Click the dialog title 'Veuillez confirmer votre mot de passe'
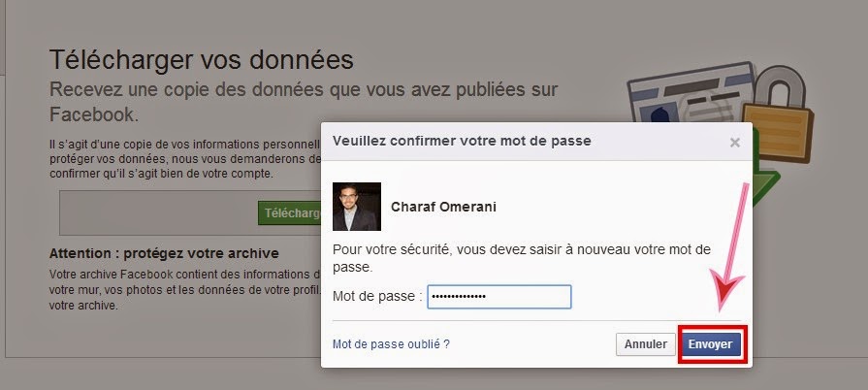Image resolution: width=868 pixels, height=390 pixels. point(462,141)
